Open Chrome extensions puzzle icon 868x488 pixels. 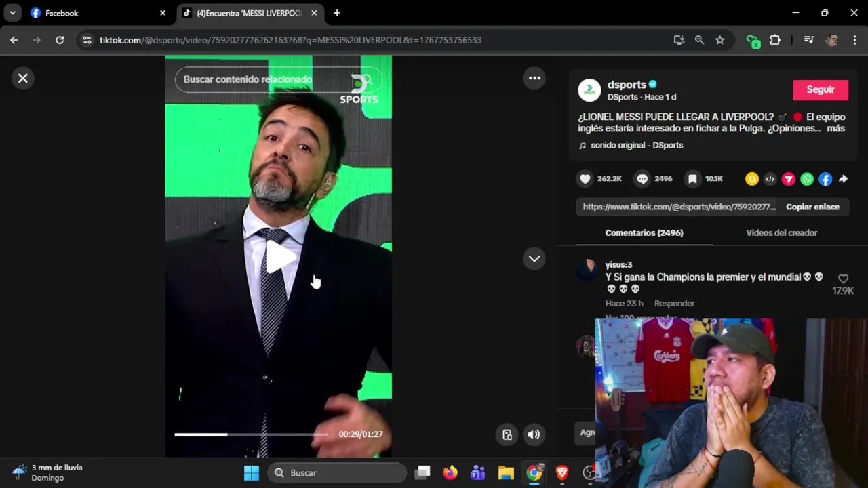[x=775, y=40]
